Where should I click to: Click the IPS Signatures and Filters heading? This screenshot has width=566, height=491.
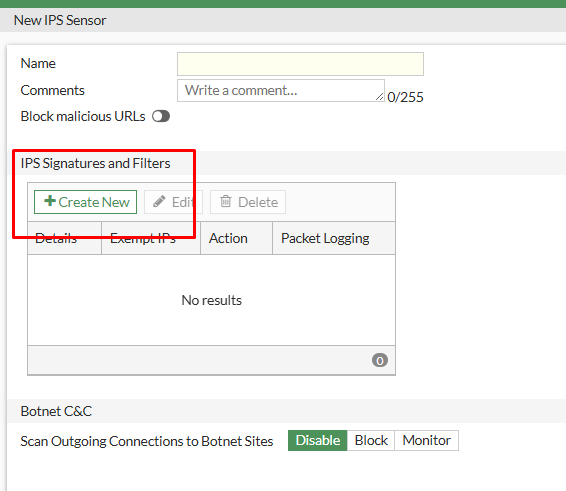(95, 164)
